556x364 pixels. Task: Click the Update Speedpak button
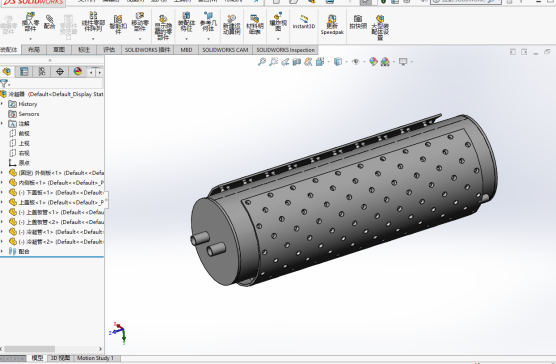pos(332,25)
